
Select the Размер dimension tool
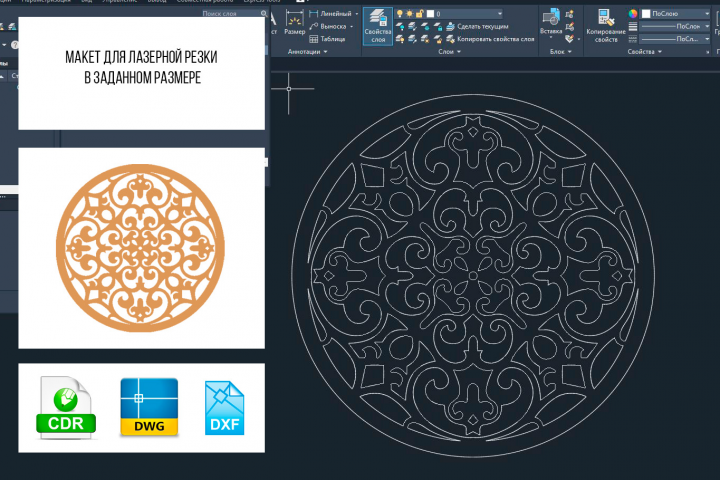(294, 23)
